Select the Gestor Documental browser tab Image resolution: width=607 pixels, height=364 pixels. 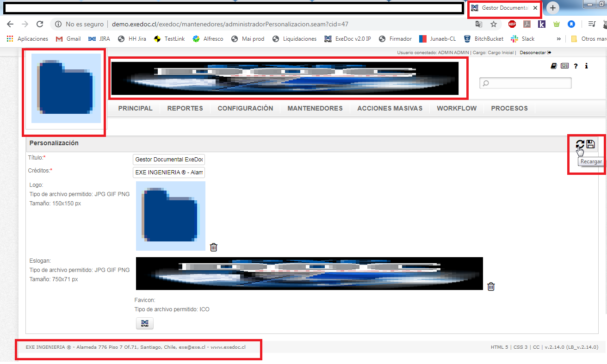[504, 8]
